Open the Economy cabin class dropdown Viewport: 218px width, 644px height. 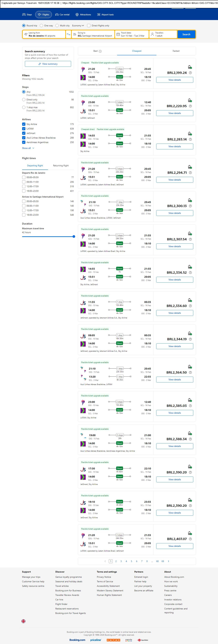(78, 26)
